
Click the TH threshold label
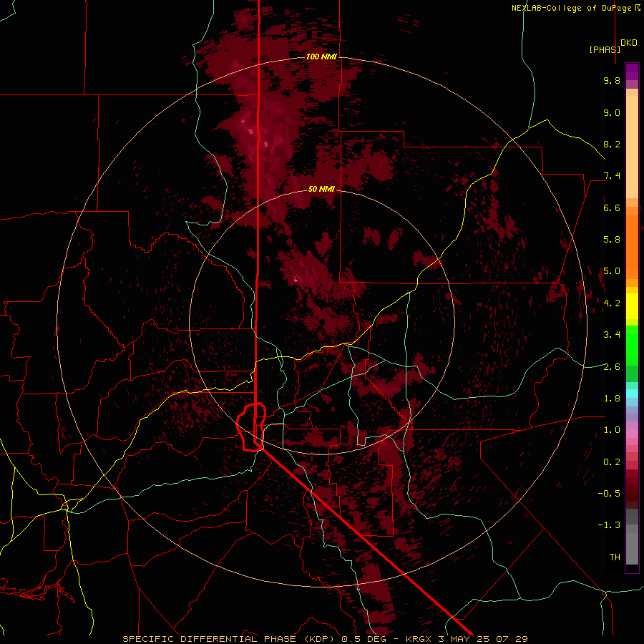pyautogui.click(x=615, y=557)
